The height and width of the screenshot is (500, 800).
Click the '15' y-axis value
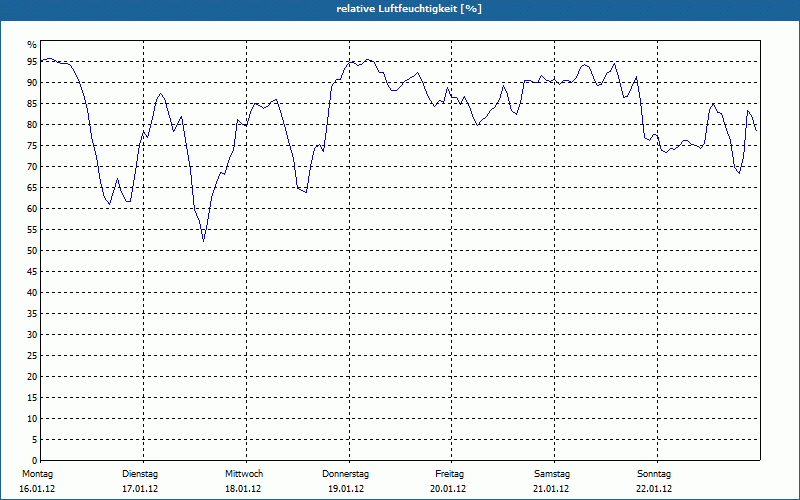(x=32, y=398)
